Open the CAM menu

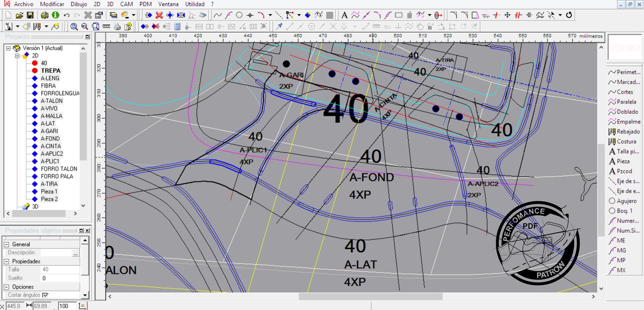(x=127, y=4)
